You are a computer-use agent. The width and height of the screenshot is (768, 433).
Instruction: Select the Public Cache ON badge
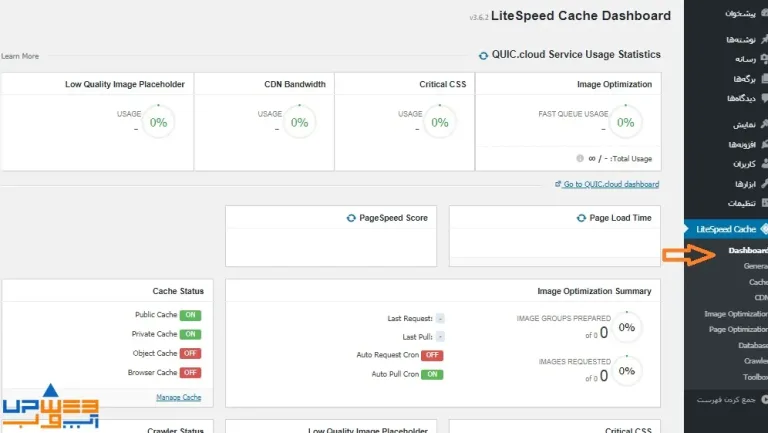click(x=190, y=315)
